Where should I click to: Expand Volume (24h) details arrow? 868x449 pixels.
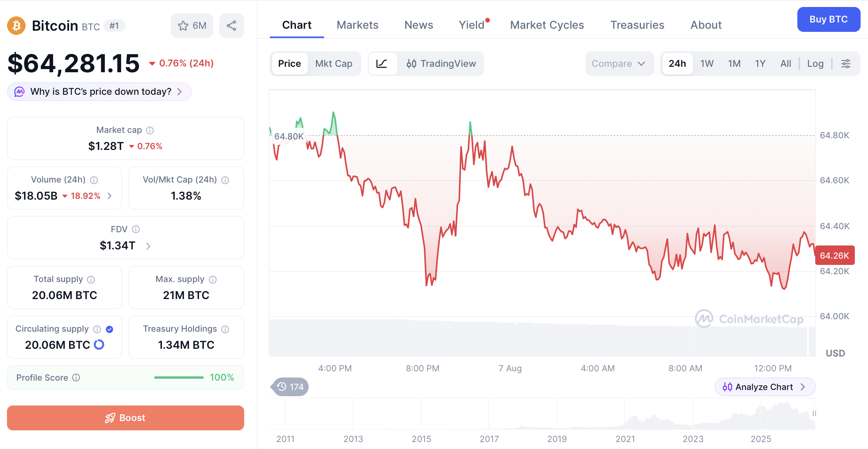point(110,196)
